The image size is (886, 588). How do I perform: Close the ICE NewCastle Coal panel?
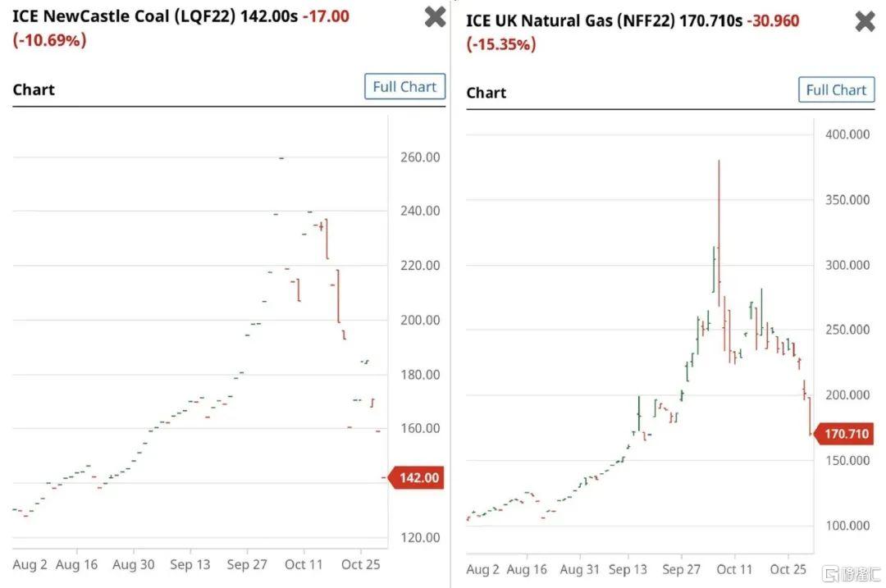pos(435,16)
